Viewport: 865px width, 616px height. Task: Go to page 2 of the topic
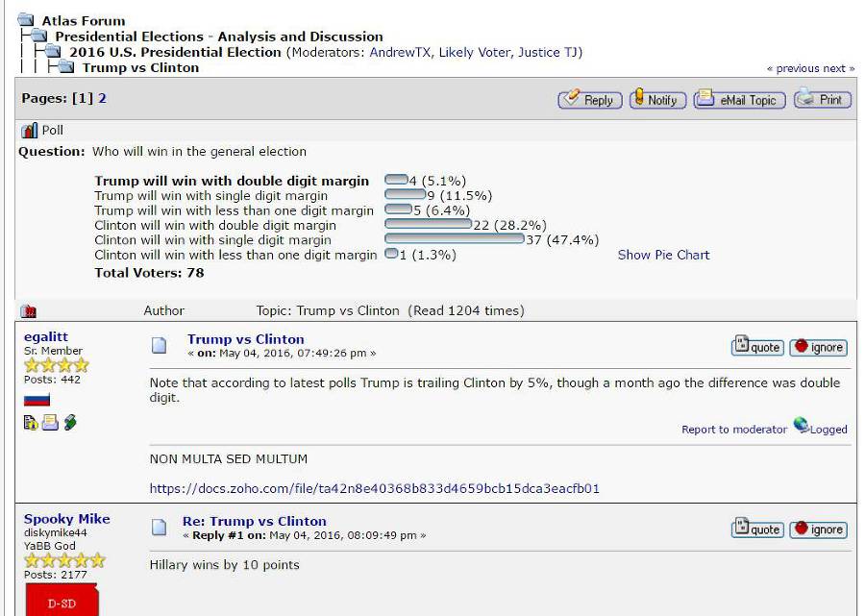pos(102,99)
